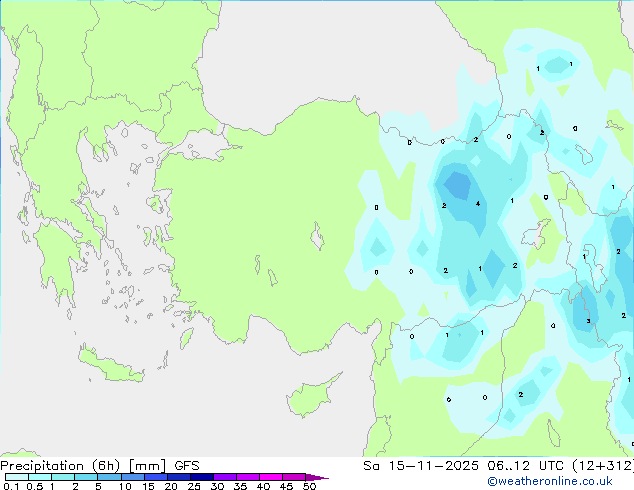Click the '0.1' legend scale label

(11, 486)
